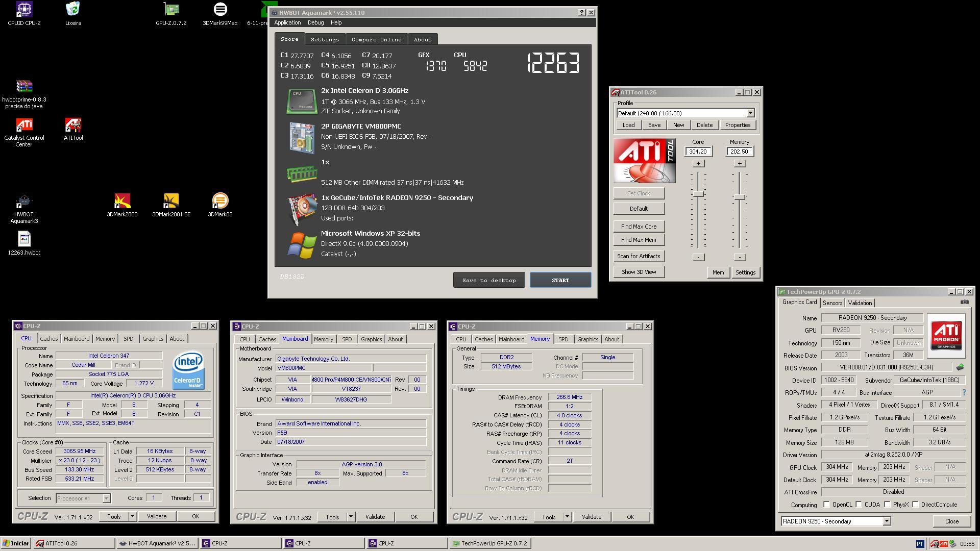Enable the PhysX checkbox in GPU-Z
The height and width of the screenshot is (551, 980).
tap(888, 505)
